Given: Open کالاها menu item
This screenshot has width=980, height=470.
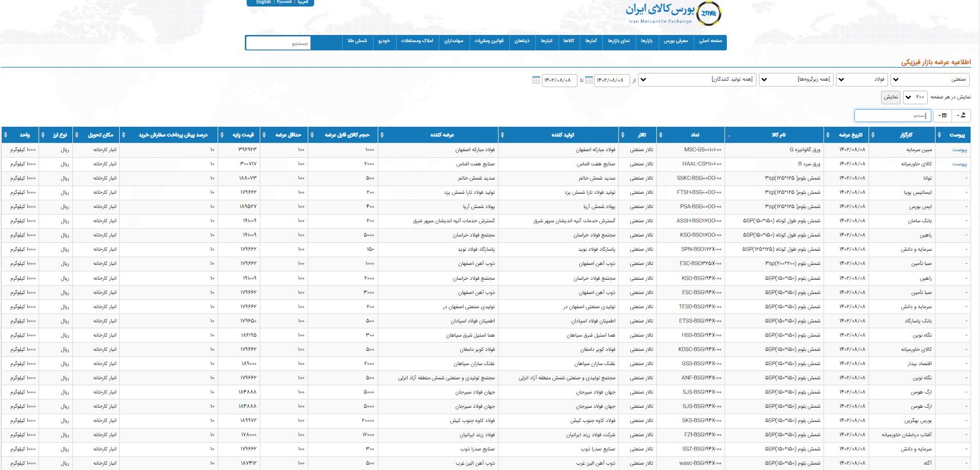Looking at the screenshot, I should click(x=569, y=41).
